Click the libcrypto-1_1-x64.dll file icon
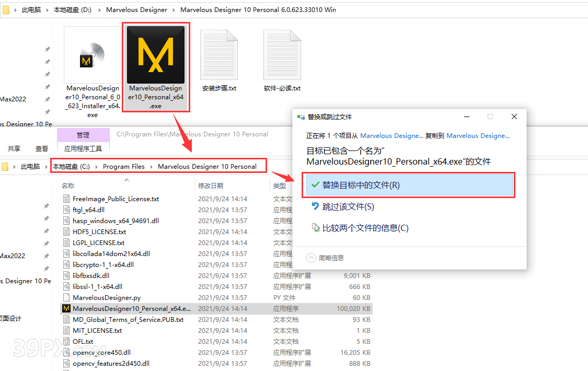The height and width of the screenshot is (371, 588). (66, 264)
